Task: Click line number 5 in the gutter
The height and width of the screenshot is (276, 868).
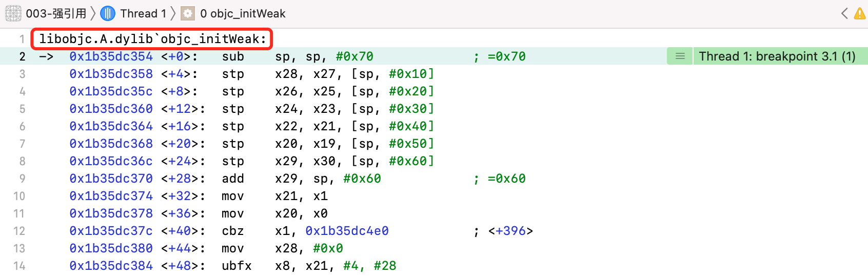Action: [22, 109]
